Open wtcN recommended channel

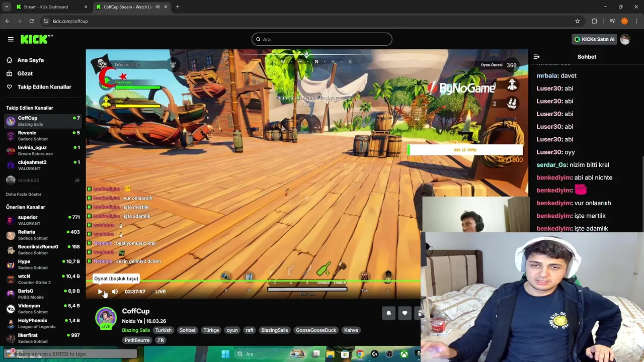[x=43, y=279]
